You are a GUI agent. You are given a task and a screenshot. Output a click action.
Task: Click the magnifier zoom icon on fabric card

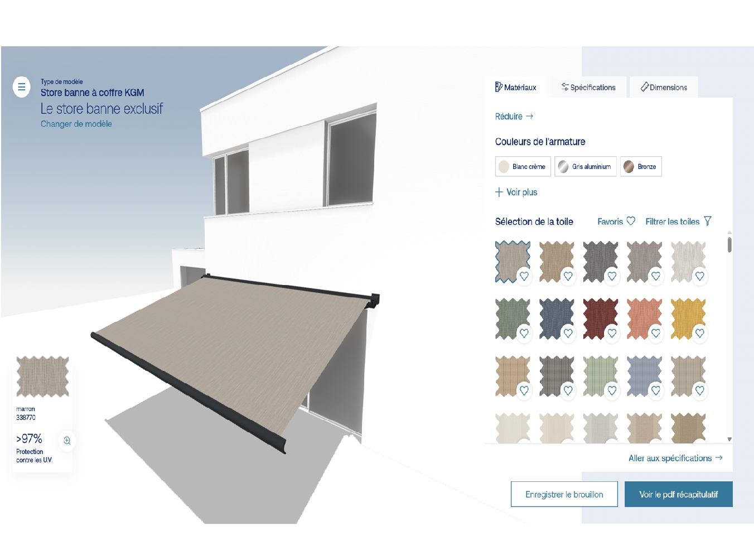[67, 441]
